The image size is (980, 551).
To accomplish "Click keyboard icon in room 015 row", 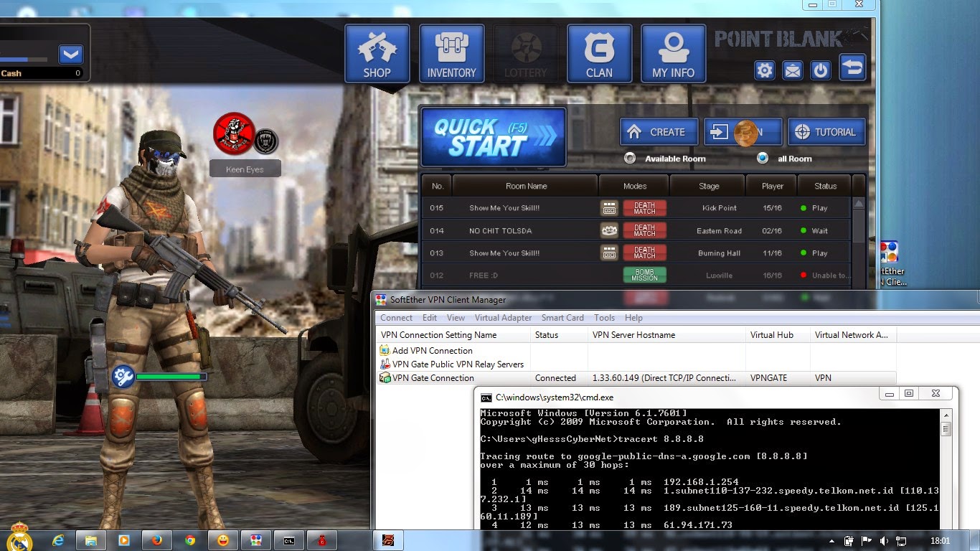I will coord(609,208).
